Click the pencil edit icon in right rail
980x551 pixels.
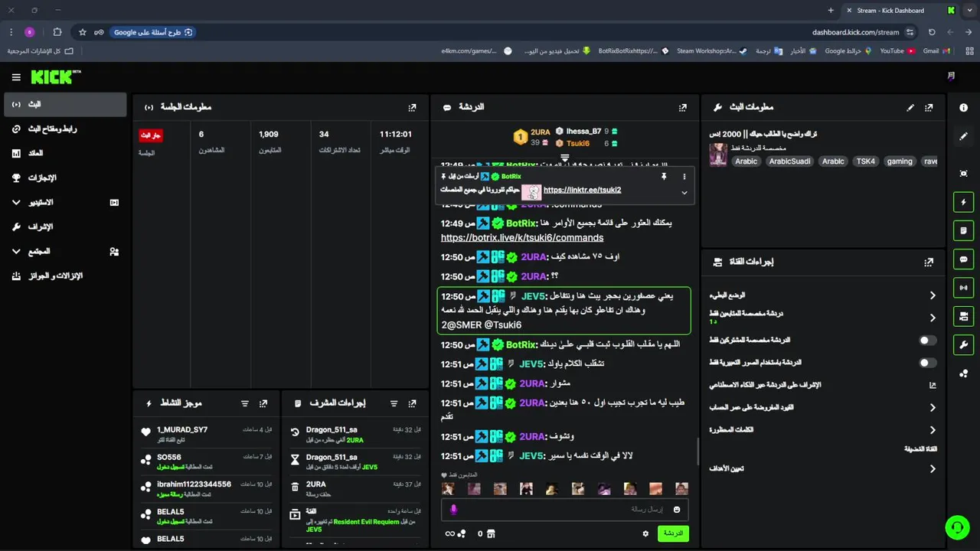(963, 136)
